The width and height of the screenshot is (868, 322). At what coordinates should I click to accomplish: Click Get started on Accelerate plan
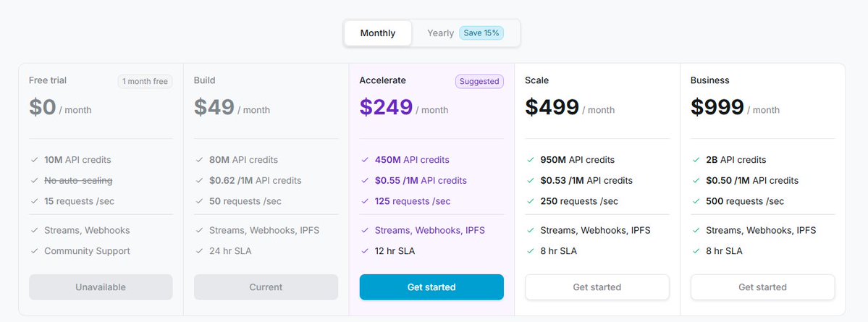coord(431,287)
